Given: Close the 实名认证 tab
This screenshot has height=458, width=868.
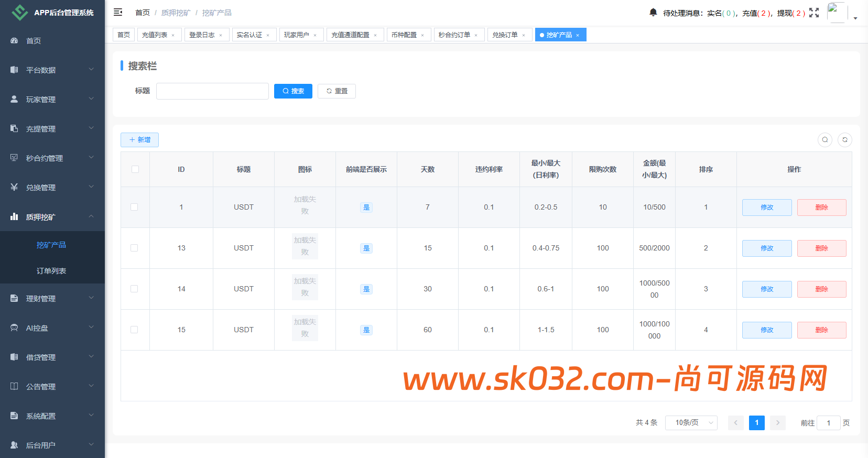Looking at the screenshot, I should pyautogui.click(x=268, y=35).
